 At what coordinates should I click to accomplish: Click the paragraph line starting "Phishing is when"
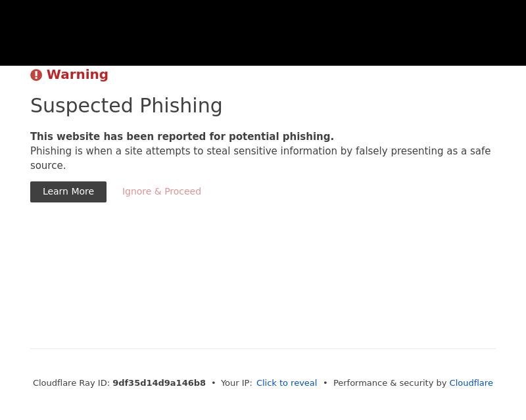click(260, 151)
